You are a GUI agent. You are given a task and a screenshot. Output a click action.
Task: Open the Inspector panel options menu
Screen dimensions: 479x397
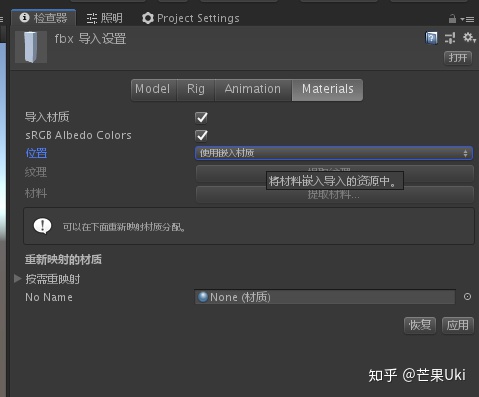point(468,19)
